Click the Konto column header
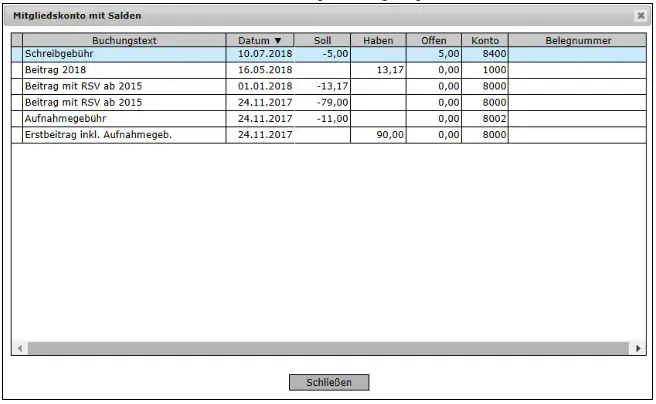Image resolution: width=656 pixels, height=404 pixels. coord(484,40)
